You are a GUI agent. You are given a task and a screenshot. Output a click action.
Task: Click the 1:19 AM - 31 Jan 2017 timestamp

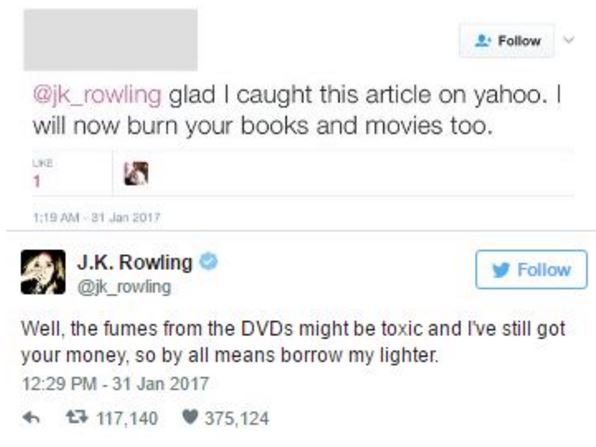(x=97, y=217)
